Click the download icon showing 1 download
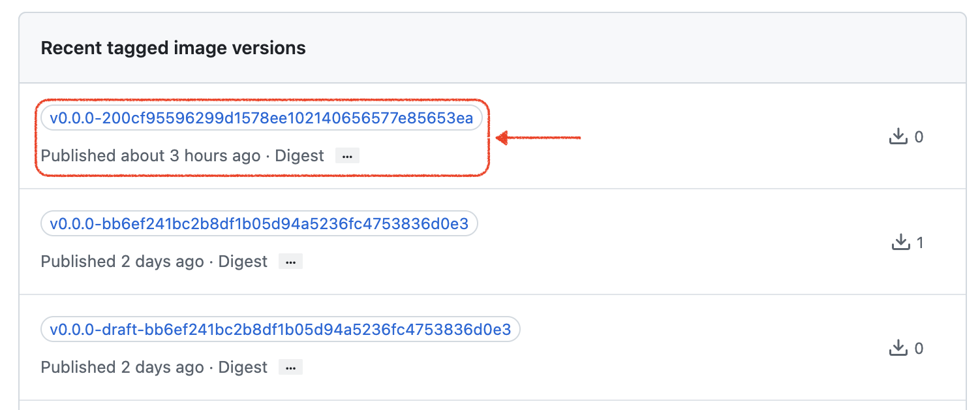This screenshot has width=980, height=410. (x=900, y=242)
